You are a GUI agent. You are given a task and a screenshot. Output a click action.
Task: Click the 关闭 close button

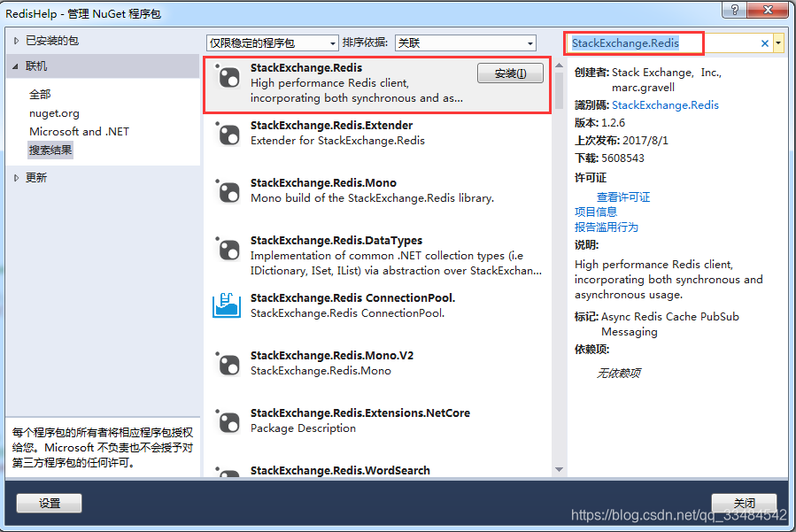[x=744, y=502]
